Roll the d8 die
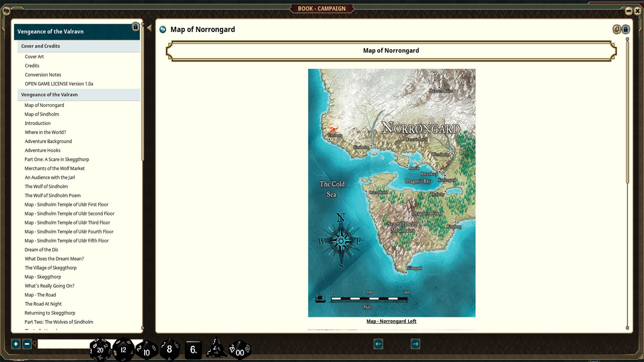The height and width of the screenshot is (362, 644). [x=169, y=350]
